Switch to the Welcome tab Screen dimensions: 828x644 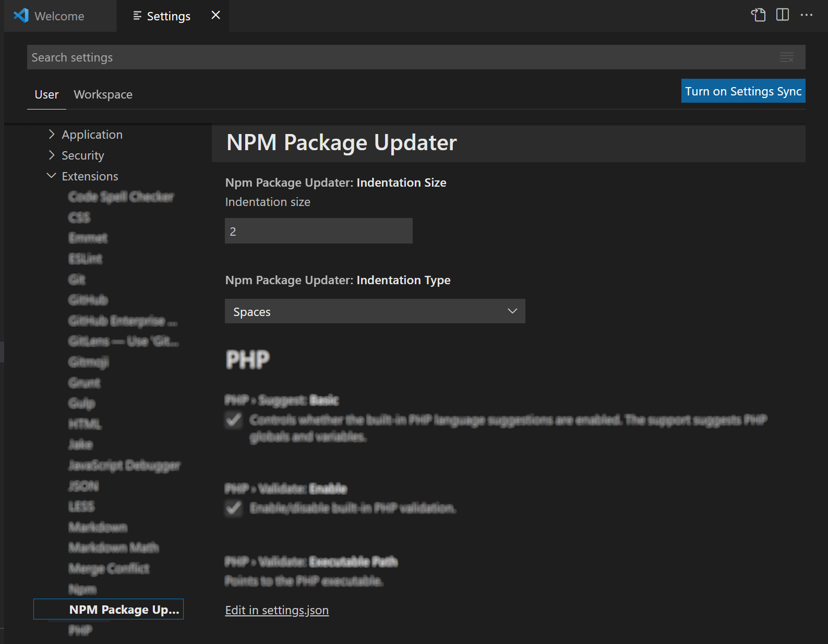pos(59,16)
